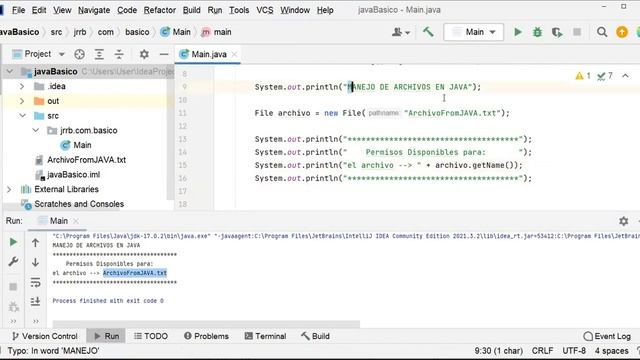Click the console horizontal scrollbar
640x360 pixels.
[x=206, y=324]
